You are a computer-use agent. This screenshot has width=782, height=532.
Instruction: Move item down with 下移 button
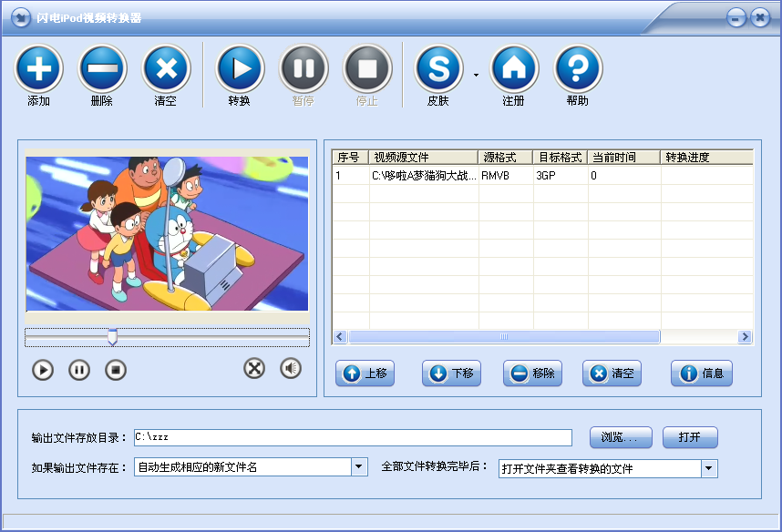pyautogui.click(x=451, y=373)
